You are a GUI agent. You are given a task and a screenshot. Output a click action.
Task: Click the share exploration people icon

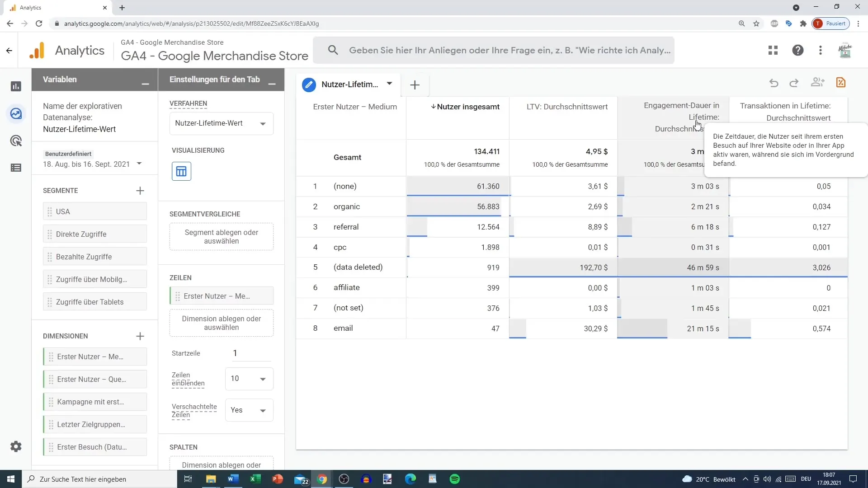click(817, 82)
